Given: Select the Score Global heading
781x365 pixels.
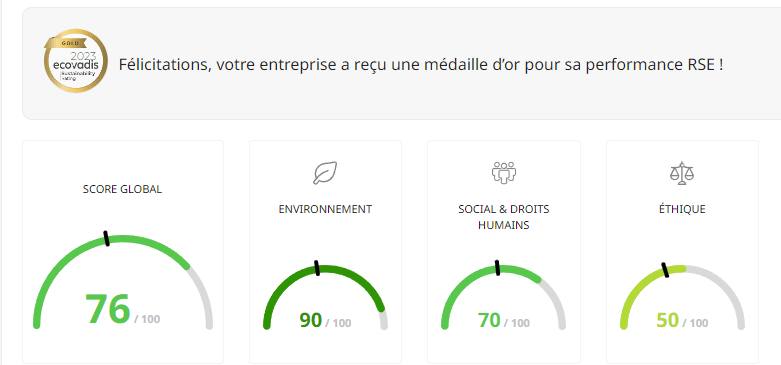Looking at the screenshot, I should (x=123, y=189).
